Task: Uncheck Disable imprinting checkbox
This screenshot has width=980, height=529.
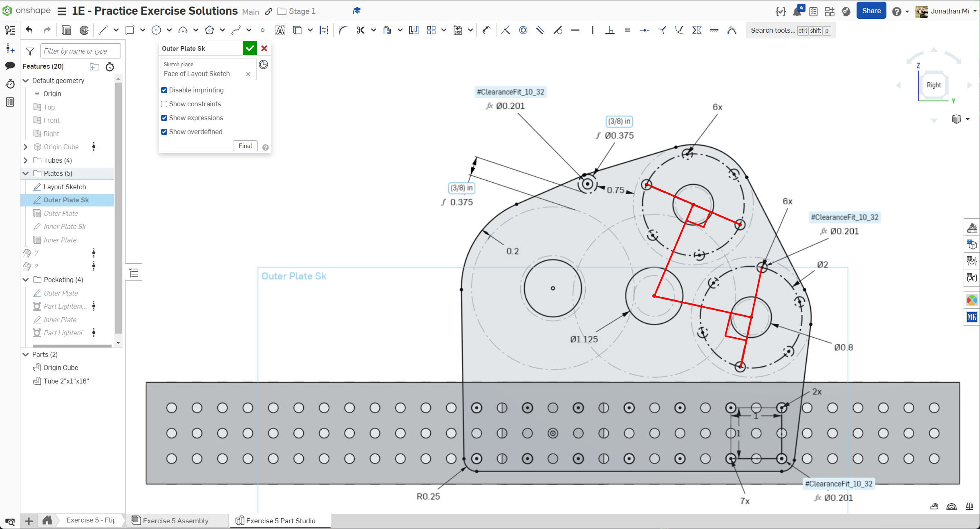Action: tap(164, 90)
